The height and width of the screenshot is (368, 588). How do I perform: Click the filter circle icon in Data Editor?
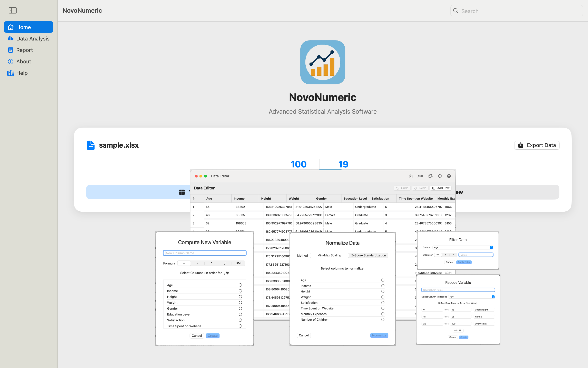[449, 176]
